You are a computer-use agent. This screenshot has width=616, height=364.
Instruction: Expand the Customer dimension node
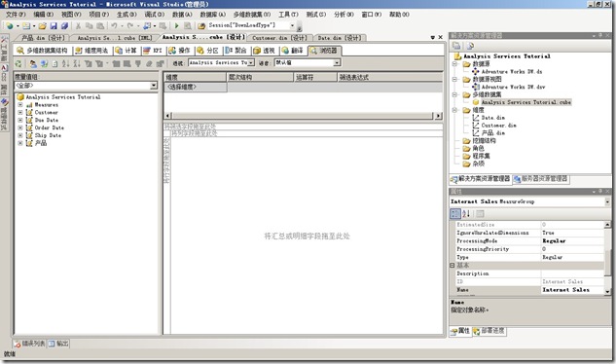20,113
